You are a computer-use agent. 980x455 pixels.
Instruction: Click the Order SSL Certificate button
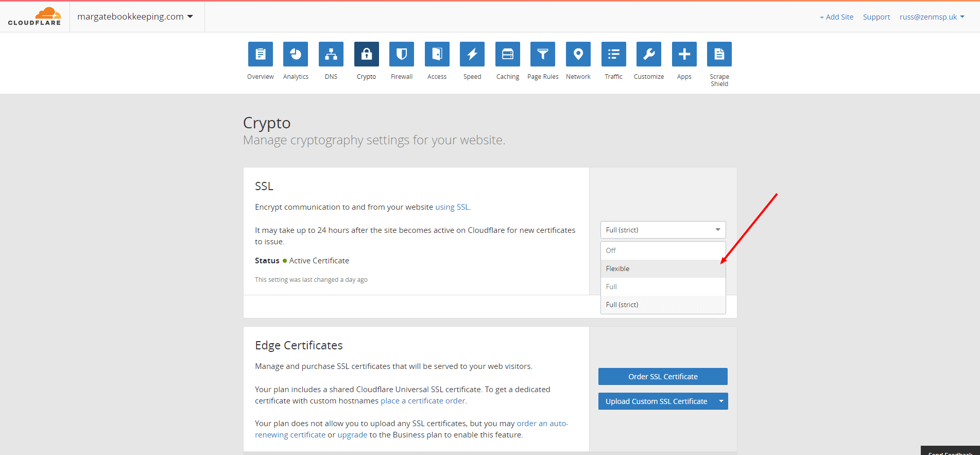[663, 377]
